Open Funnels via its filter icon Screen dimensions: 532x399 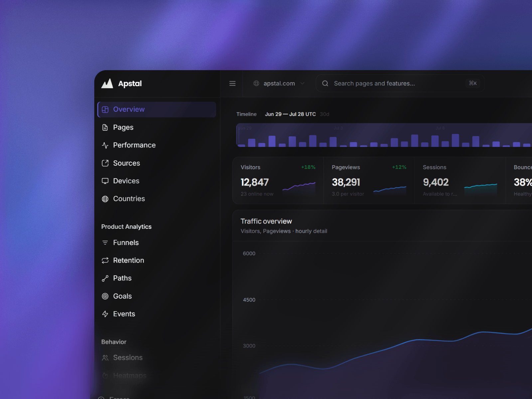105,243
